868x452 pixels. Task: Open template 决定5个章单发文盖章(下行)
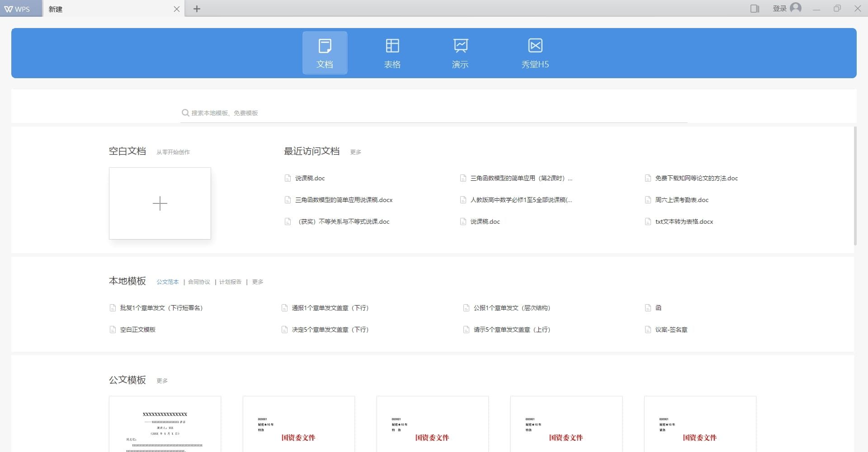pos(330,330)
